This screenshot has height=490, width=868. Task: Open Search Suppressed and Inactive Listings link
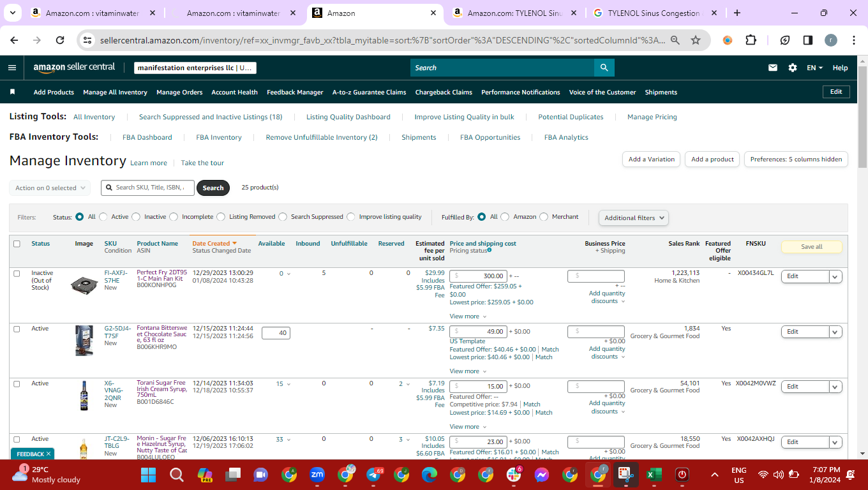click(211, 117)
